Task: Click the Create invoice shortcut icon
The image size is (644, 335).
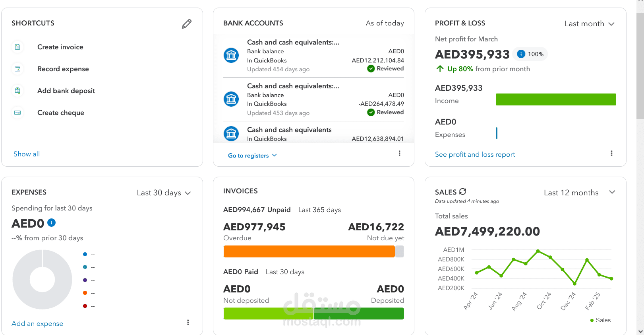Action: tap(17, 47)
